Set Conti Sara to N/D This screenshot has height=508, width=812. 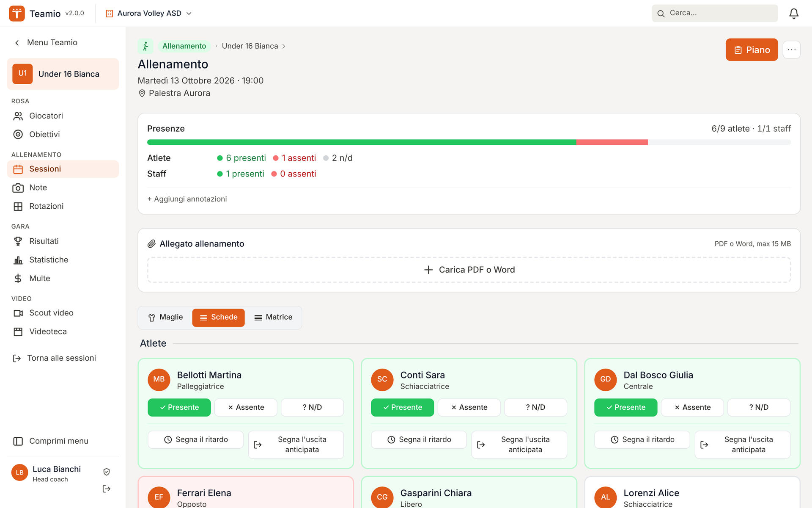[x=535, y=407]
